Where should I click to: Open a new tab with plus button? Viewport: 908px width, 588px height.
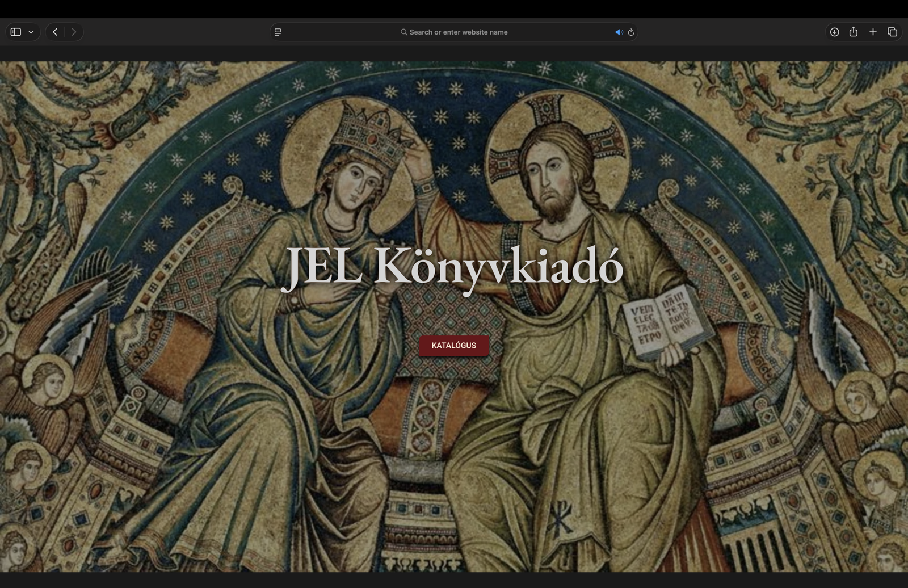(873, 32)
